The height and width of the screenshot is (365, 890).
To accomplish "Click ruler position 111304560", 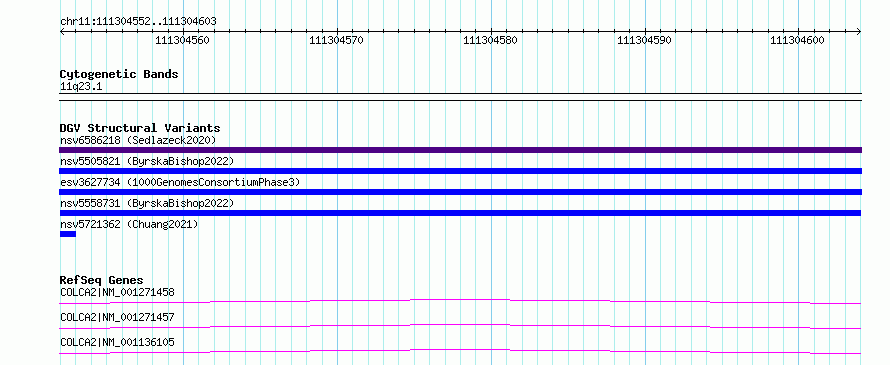I will click(x=182, y=40).
